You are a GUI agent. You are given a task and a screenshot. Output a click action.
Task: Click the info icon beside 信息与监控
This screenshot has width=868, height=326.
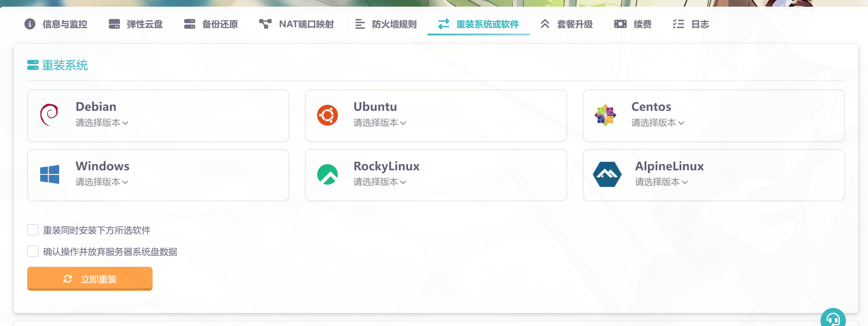click(x=30, y=24)
